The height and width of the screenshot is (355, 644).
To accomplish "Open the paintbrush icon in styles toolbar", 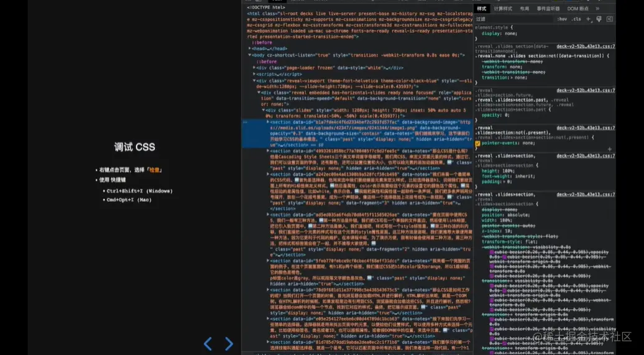I will pos(599,19).
